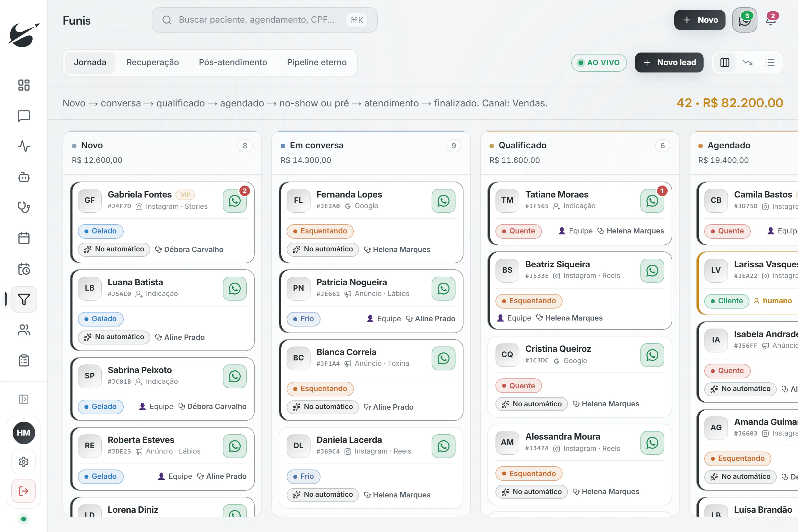Collapse the sidebar panel icon
This screenshot has height=532, width=798.
pos(24,399)
